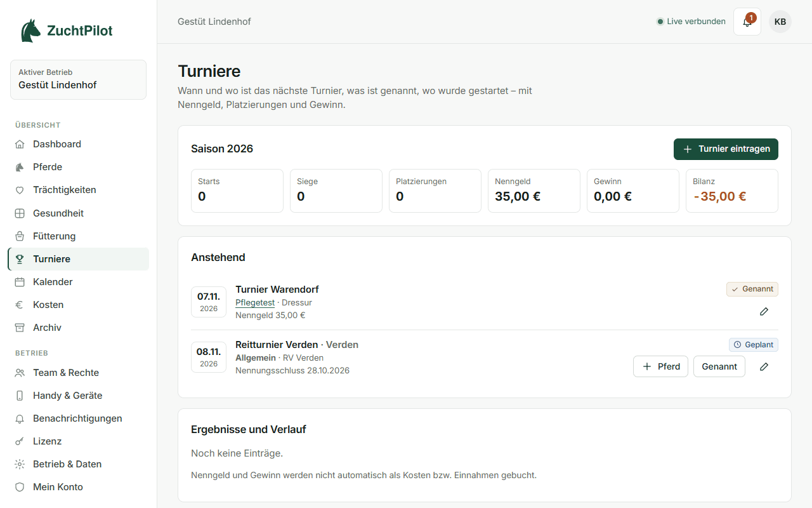Open the Dashboard house icon

pyautogui.click(x=20, y=144)
